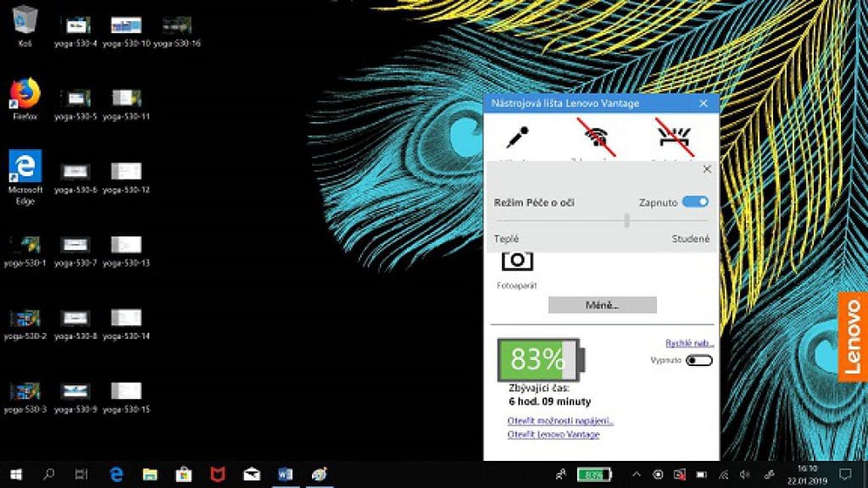This screenshot has width=868, height=488.
Task: Open the Otevřít možnosti napájení link
Action: click(x=560, y=420)
